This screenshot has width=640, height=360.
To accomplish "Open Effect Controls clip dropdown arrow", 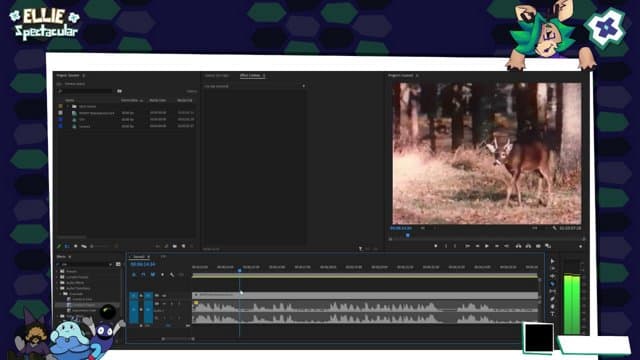I will coord(303,86).
